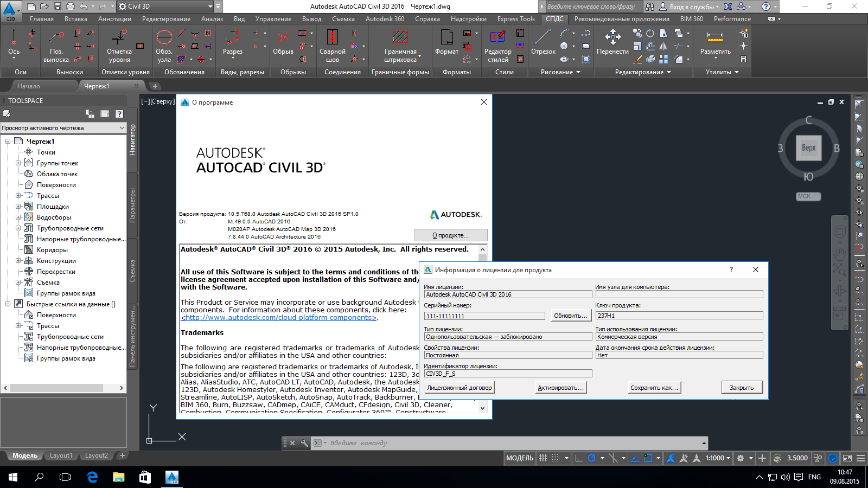Switch to the Главная ribbon tab
This screenshot has width=868, height=488.
(42, 19)
